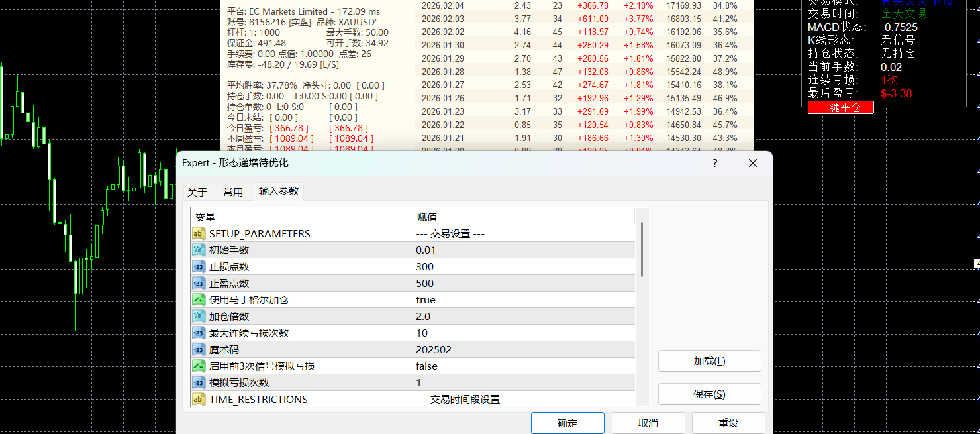This screenshot has height=434, width=980.
Task: Edit the 魔术码 value 202502
Action: [x=524, y=349]
